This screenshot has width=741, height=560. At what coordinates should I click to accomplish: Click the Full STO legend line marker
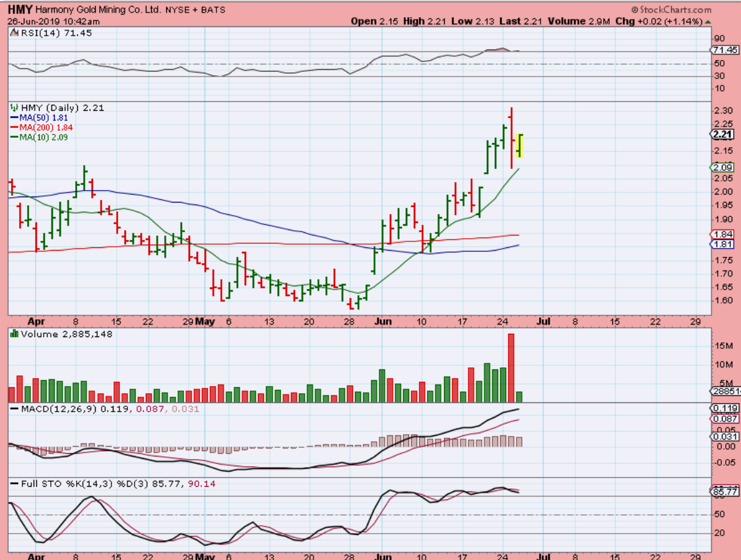[x=14, y=484]
